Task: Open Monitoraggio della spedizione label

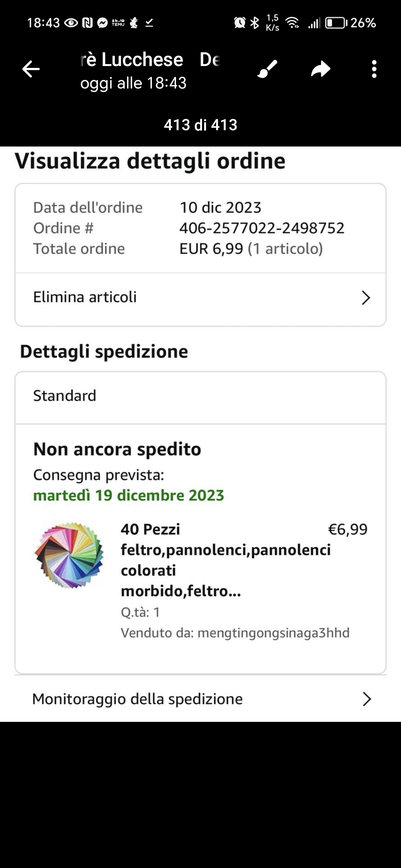Action: 137,699
